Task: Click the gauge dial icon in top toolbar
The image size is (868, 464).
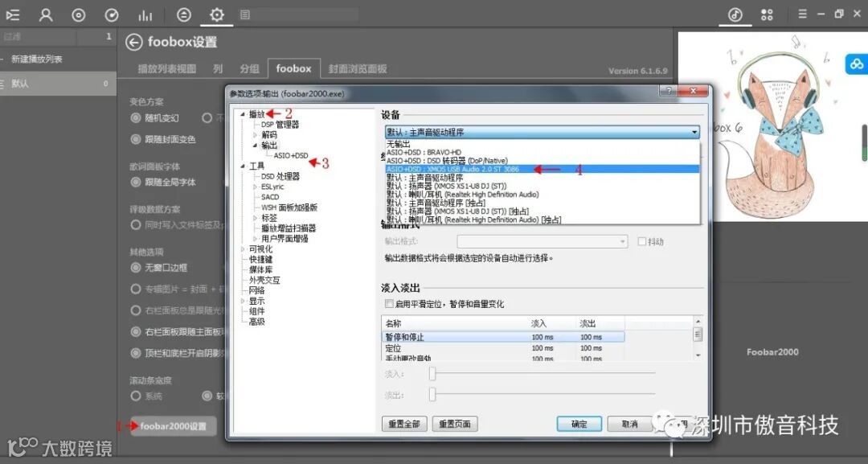Action: pyautogui.click(x=112, y=15)
